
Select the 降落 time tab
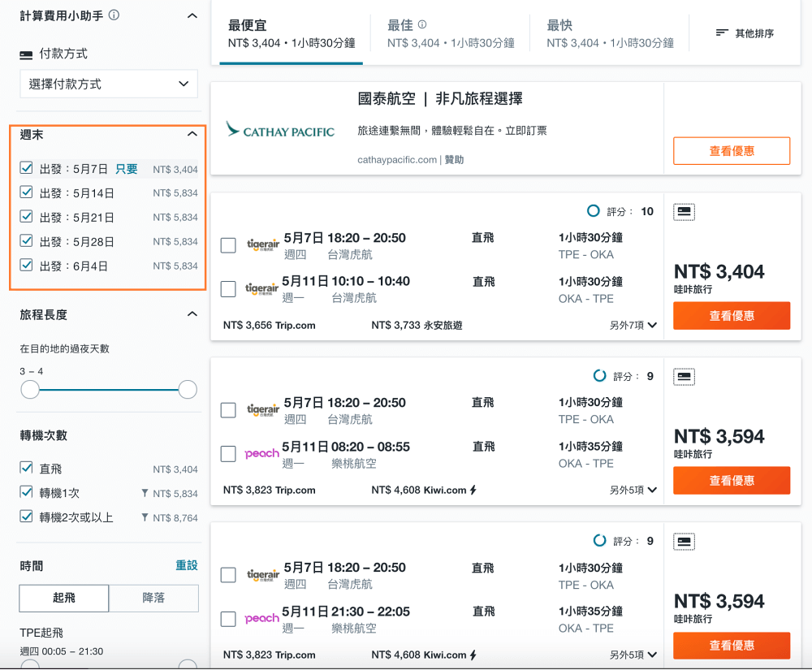tap(153, 598)
